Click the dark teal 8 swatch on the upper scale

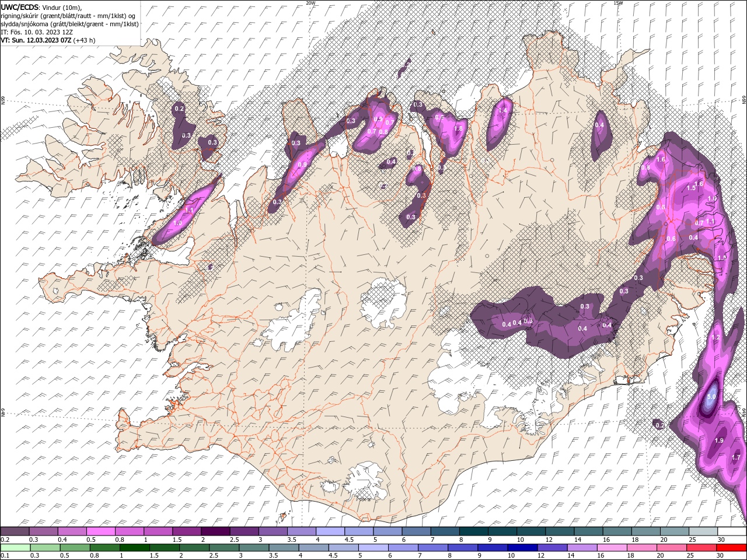pos(473,531)
